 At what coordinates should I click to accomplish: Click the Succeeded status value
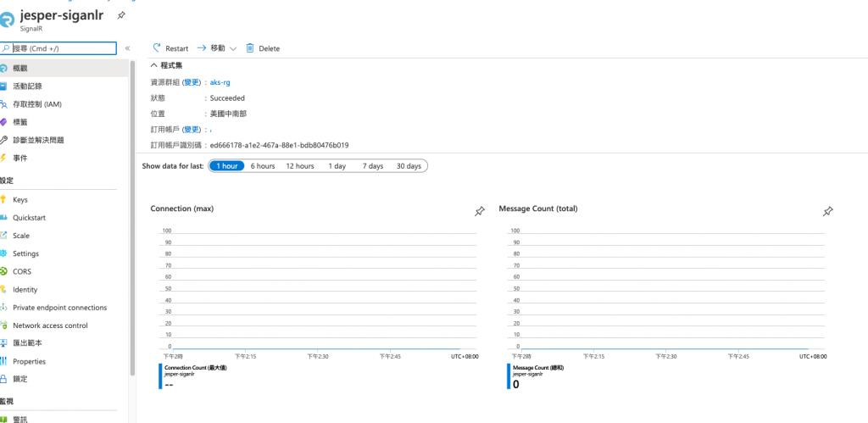click(x=227, y=98)
